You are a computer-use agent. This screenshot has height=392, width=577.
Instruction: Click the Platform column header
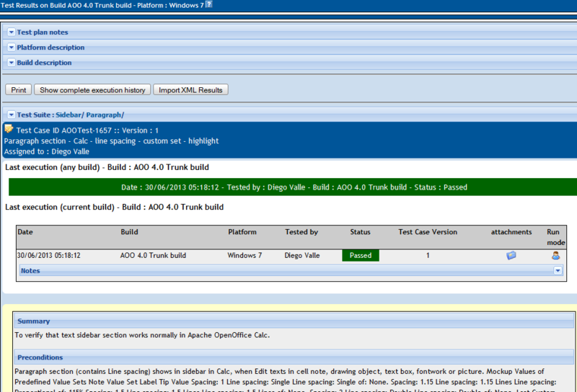242,232
